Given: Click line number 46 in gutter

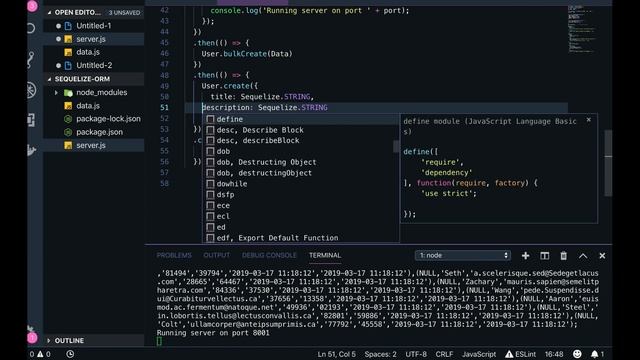Looking at the screenshot, I should pyautogui.click(x=164, y=53).
